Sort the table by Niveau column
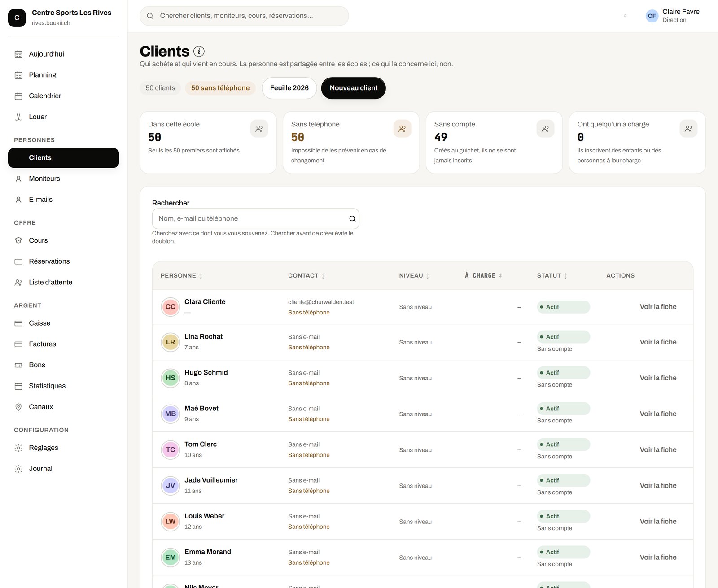This screenshot has width=718, height=588. [414, 276]
